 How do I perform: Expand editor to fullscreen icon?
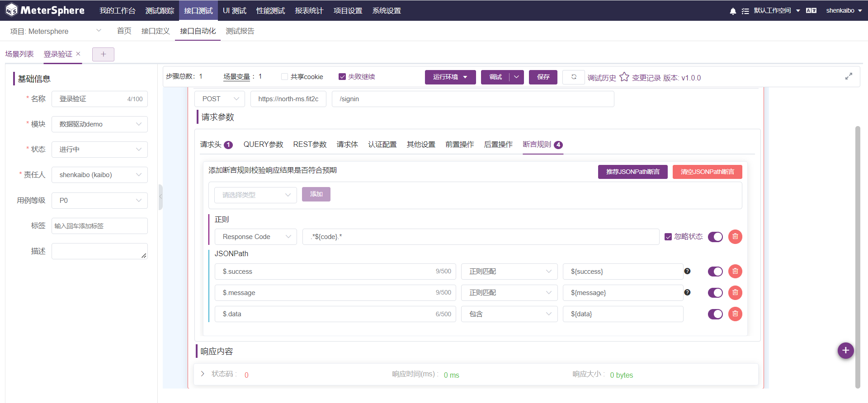[x=849, y=76]
